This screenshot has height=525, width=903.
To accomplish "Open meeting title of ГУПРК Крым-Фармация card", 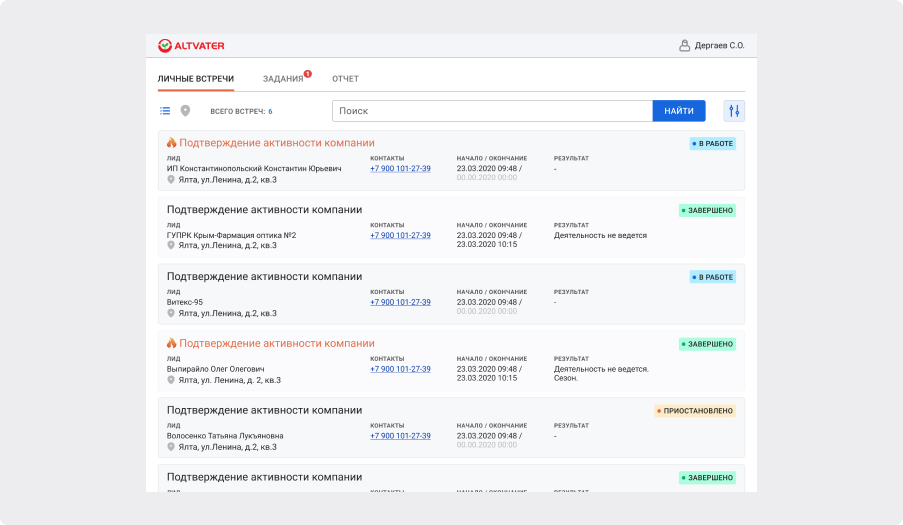I will (264, 210).
